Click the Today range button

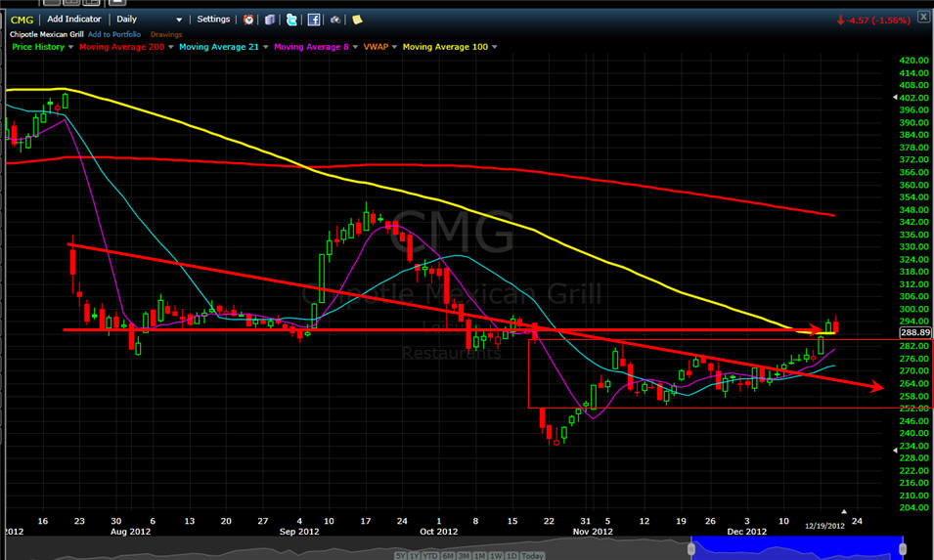(x=532, y=555)
